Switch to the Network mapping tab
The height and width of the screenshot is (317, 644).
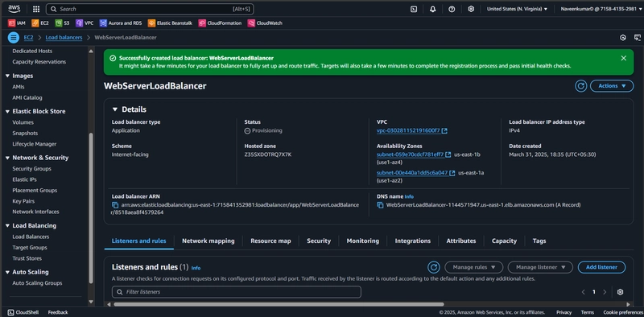pos(208,241)
